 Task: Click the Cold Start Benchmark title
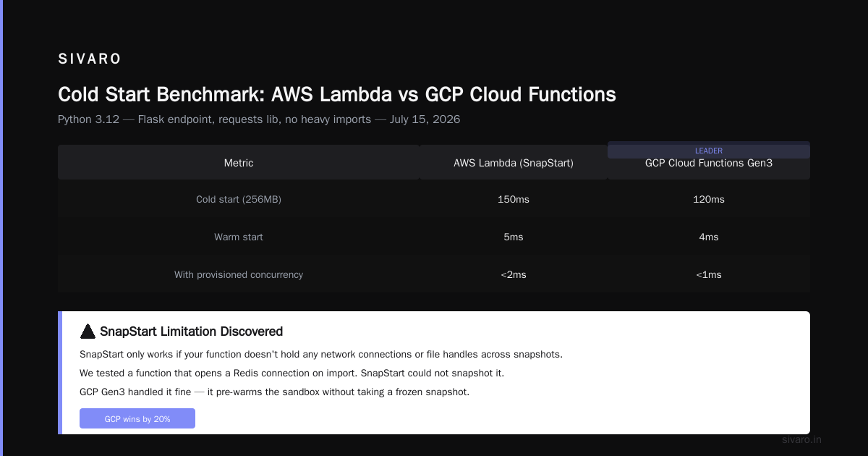337,94
